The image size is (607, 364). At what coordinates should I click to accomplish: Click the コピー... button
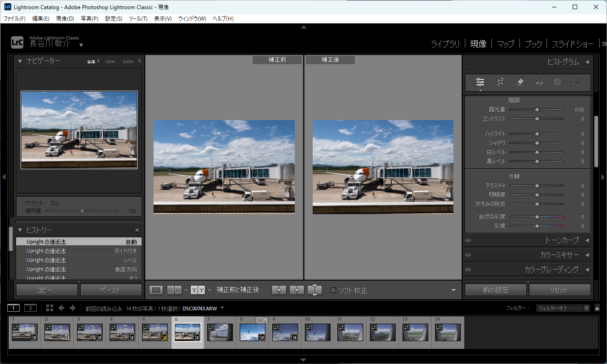tap(47, 290)
